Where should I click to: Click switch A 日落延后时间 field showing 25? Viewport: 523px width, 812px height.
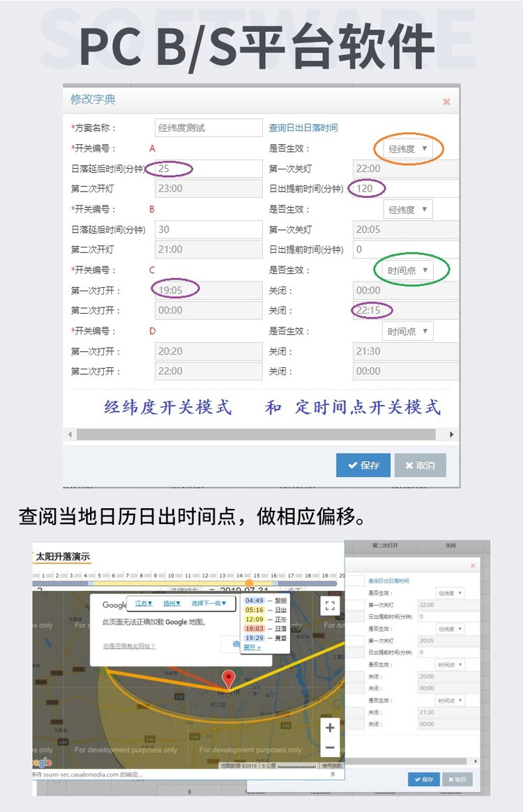click(x=209, y=169)
